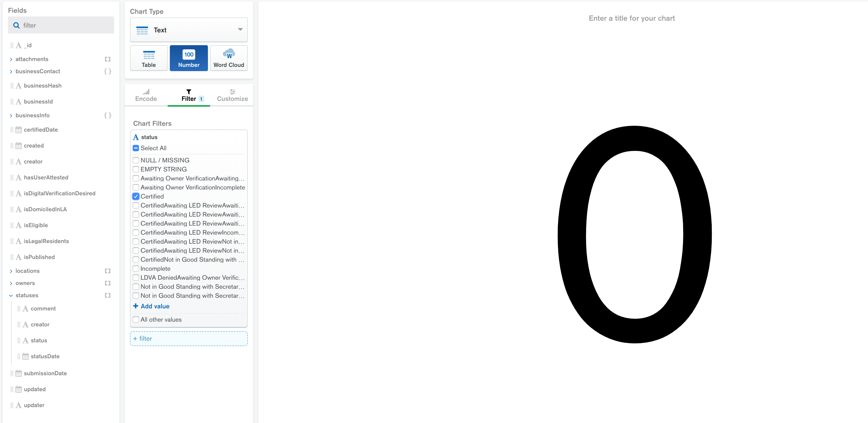Click the creator field drag handle
This screenshot has height=423, width=868.
12,162
